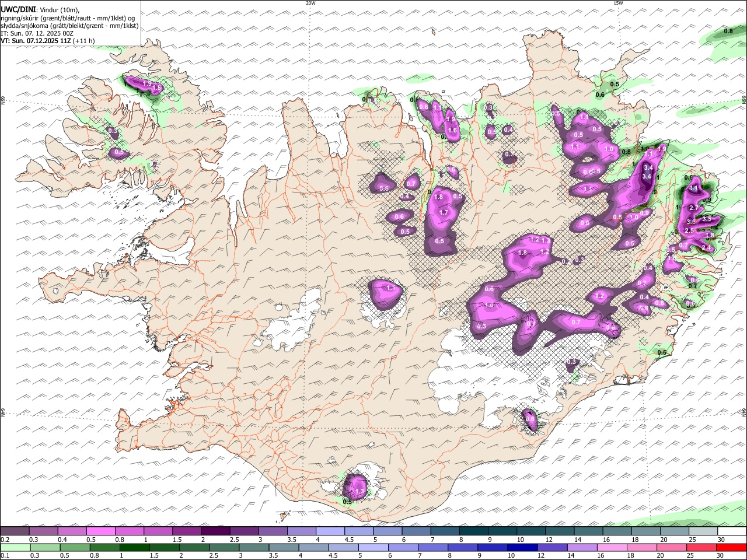Screen dimensions: 747x560
Task: Pick the pale grey 25–30 swatch in upper legend
Action: pyautogui.click(x=703, y=531)
